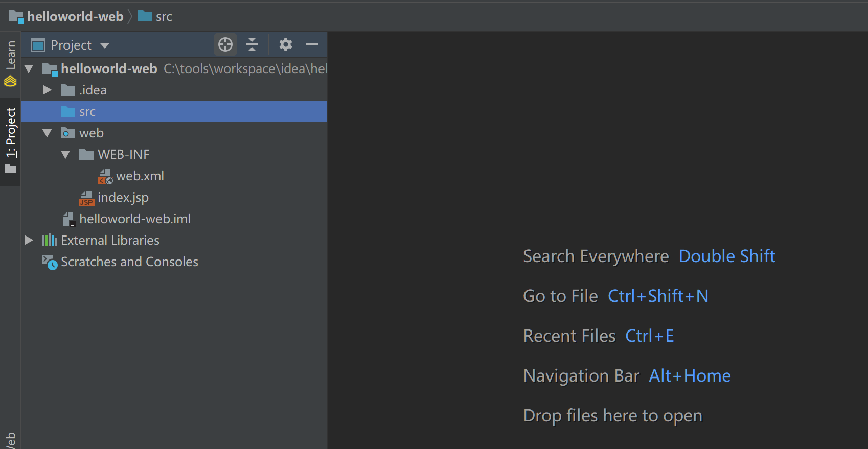The width and height of the screenshot is (868, 449).
Task: Click the Ctrl+Shift+N shortcut text
Action: 658,296
